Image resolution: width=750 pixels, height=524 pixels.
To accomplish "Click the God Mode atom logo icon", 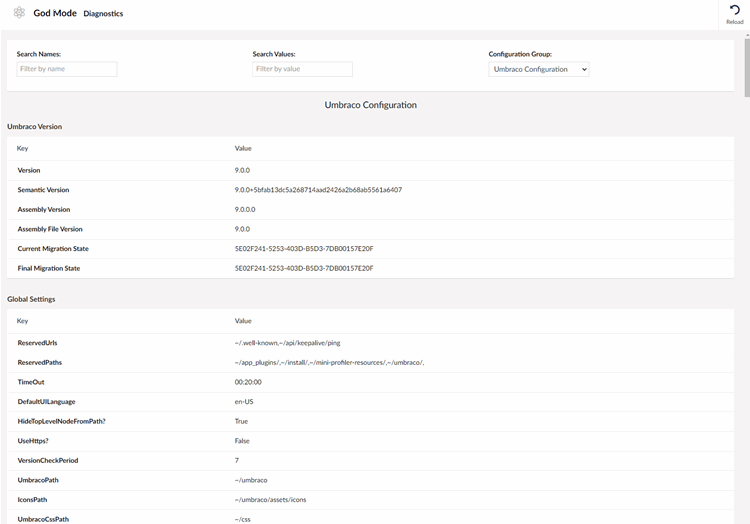I will pyautogui.click(x=19, y=13).
